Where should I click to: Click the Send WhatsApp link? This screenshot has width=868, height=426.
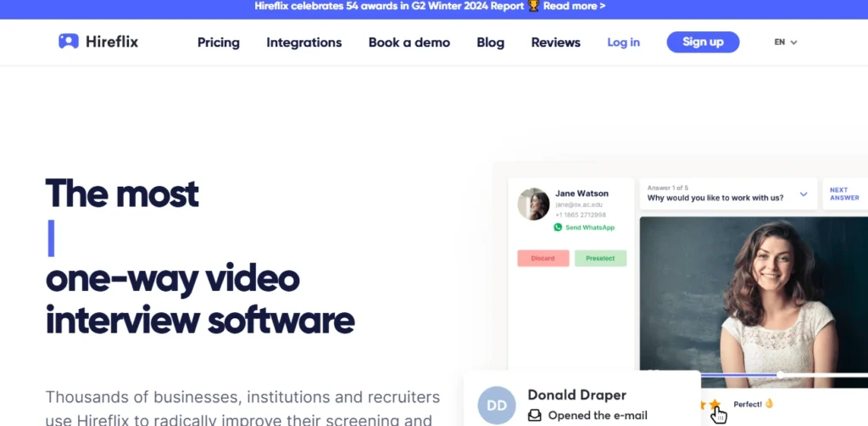pyautogui.click(x=590, y=227)
